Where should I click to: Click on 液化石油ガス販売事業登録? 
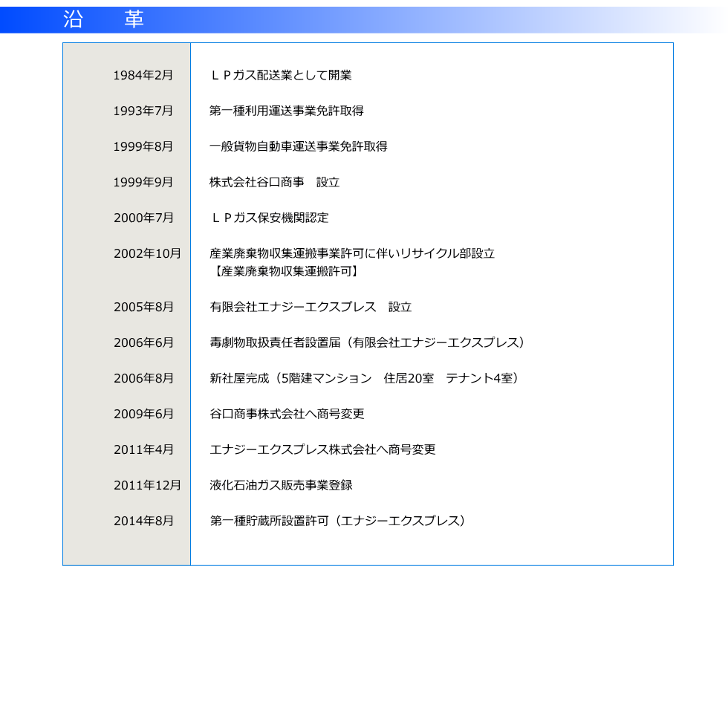(x=281, y=485)
